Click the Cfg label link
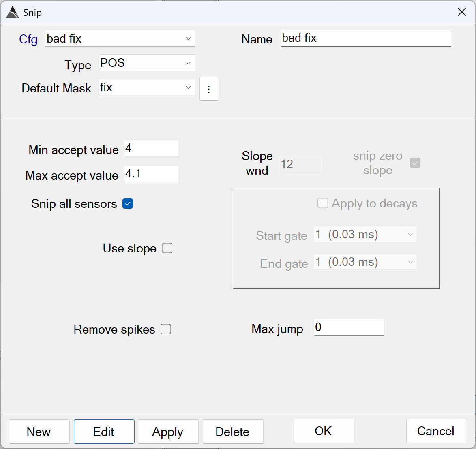Image resolution: width=476 pixels, height=449 pixels. tap(28, 39)
